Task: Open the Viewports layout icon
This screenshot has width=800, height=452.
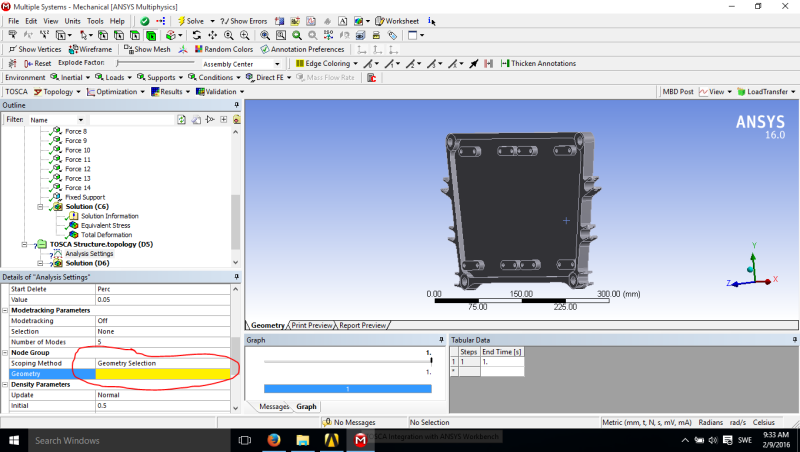Action: point(412,35)
